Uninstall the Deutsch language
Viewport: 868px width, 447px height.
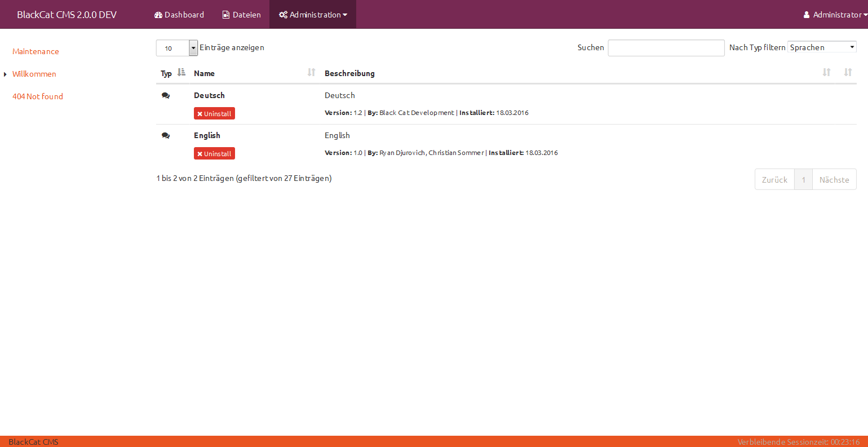(214, 113)
